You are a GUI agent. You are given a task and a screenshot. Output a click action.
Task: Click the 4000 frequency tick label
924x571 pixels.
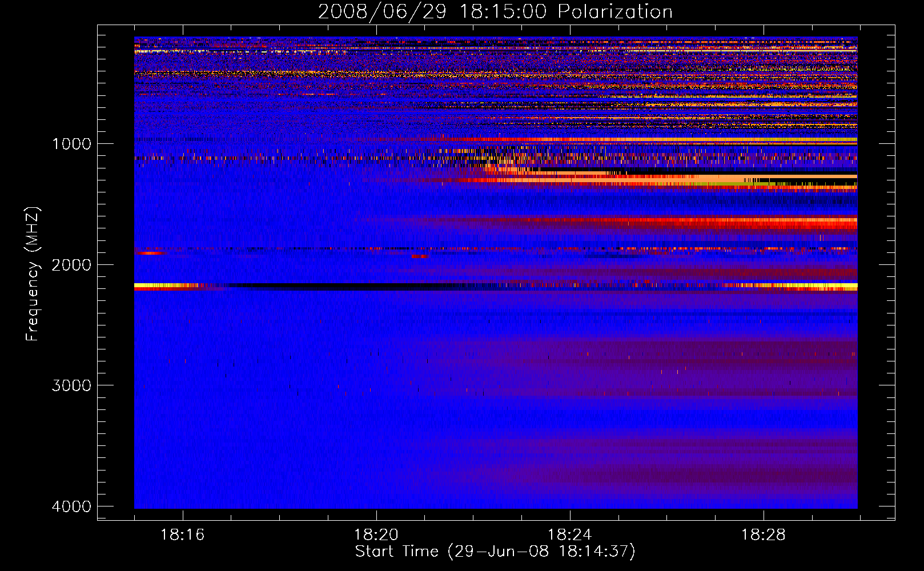pos(71,506)
